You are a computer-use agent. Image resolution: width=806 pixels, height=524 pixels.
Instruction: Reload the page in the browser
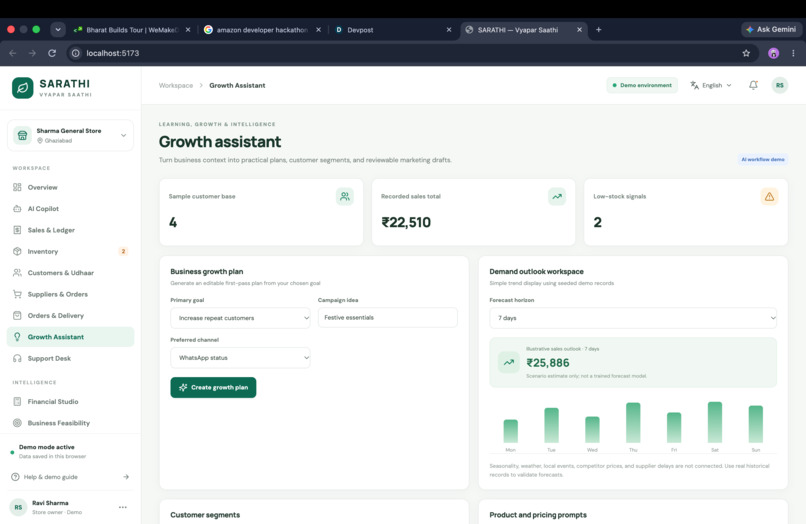[52, 53]
